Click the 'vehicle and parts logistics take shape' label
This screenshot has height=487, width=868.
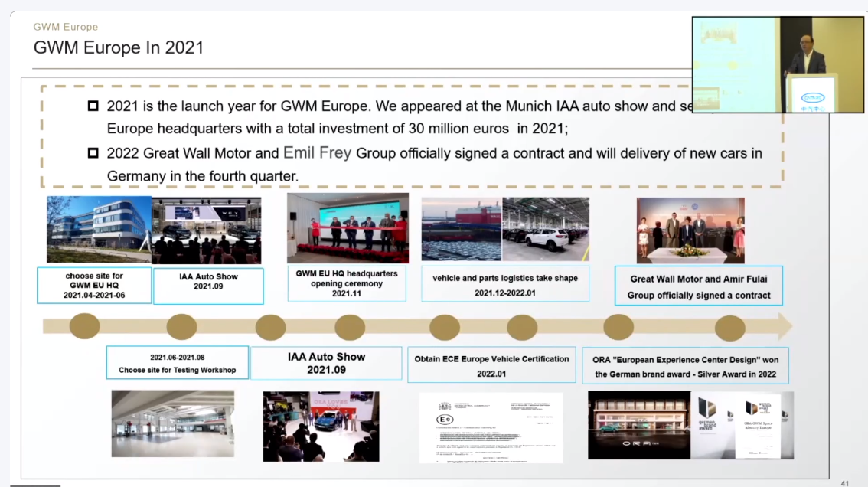[505, 285]
